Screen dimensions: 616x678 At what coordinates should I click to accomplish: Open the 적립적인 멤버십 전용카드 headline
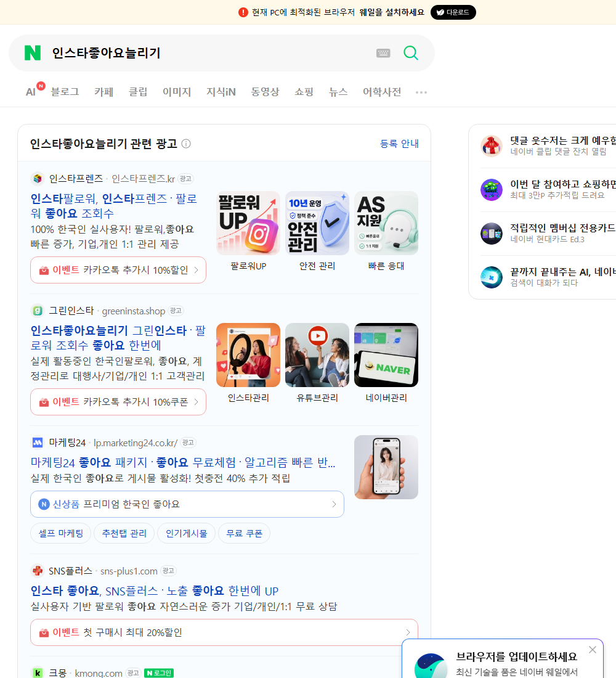pyautogui.click(x=563, y=228)
